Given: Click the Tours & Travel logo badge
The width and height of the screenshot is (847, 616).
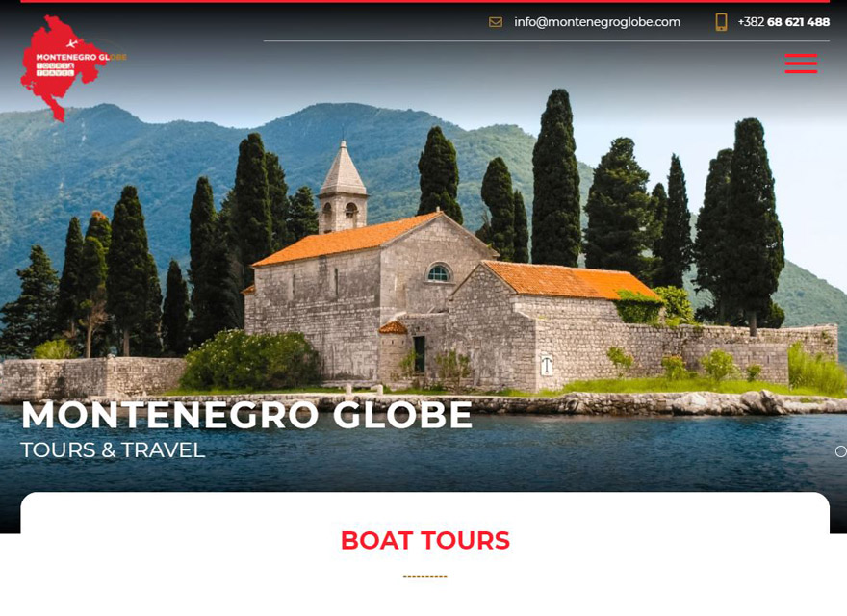Looking at the screenshot, I should (55, 69).
